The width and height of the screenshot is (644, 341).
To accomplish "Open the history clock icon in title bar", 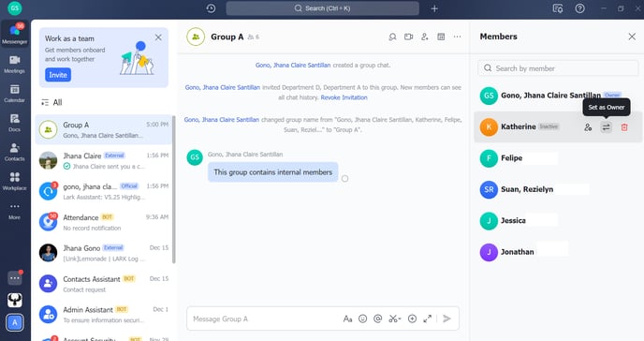I will 211,8.
